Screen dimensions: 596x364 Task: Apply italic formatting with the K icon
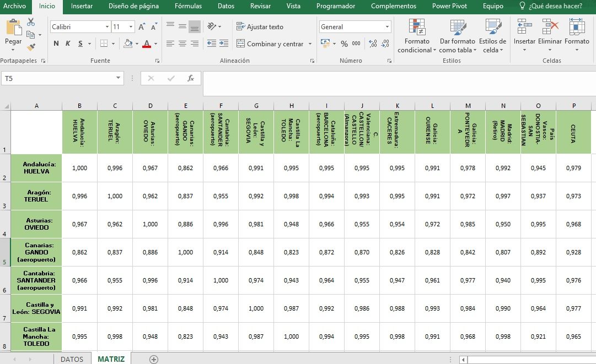[68, 44]
